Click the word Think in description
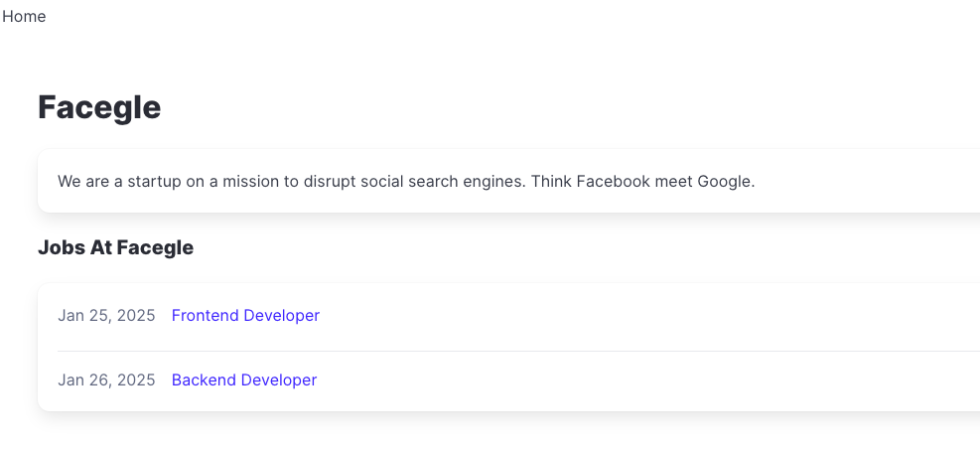The width and height of the screenshot is (980, 456). point(551,182)
